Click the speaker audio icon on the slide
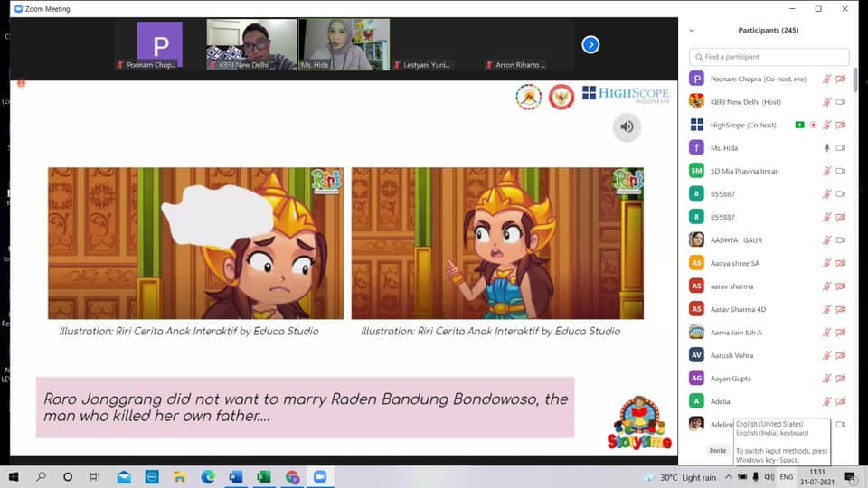The image size is (868, 488). [627, 127]
